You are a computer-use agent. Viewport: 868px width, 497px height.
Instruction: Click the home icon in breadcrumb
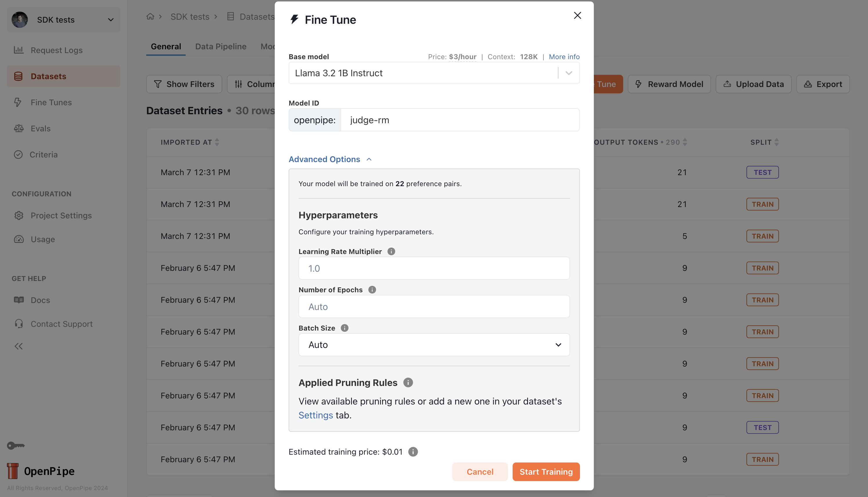click(x=150, y=17)
